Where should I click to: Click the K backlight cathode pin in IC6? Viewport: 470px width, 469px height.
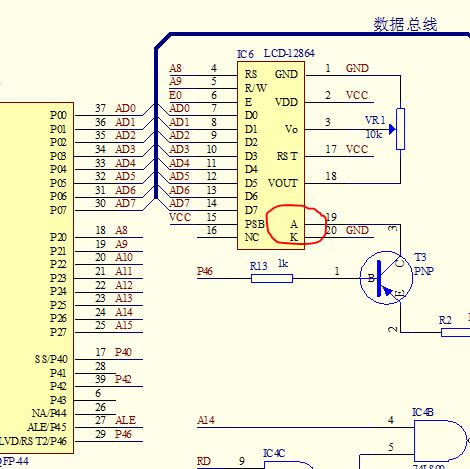click(294, 237)
